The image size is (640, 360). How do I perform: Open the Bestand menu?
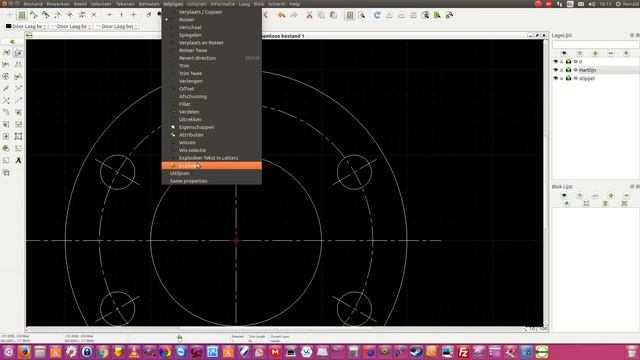(33, 4)
